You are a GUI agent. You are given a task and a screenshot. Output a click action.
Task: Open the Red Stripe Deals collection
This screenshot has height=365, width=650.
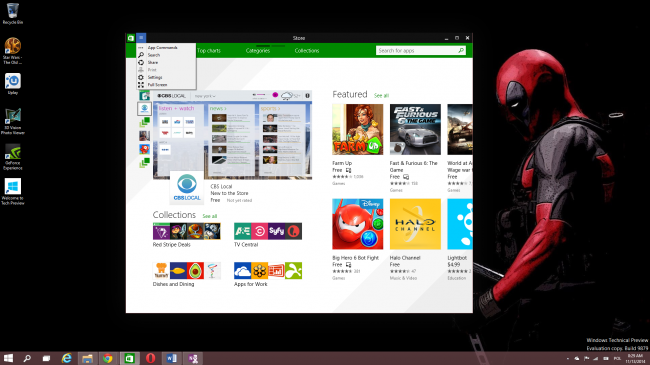coord(187,231)
